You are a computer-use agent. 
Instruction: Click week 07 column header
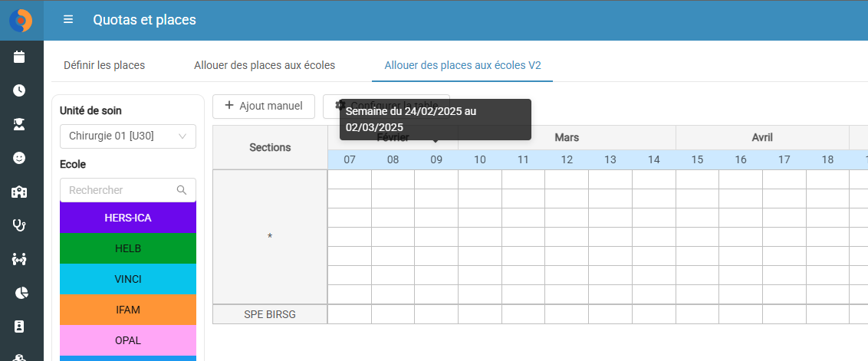[x=350, y=160]
